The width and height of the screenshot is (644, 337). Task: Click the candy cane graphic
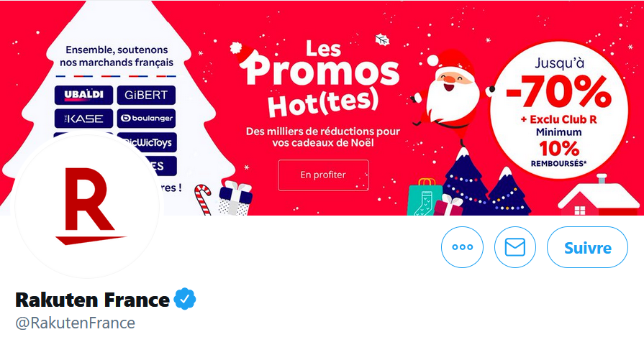click(203, 200)
